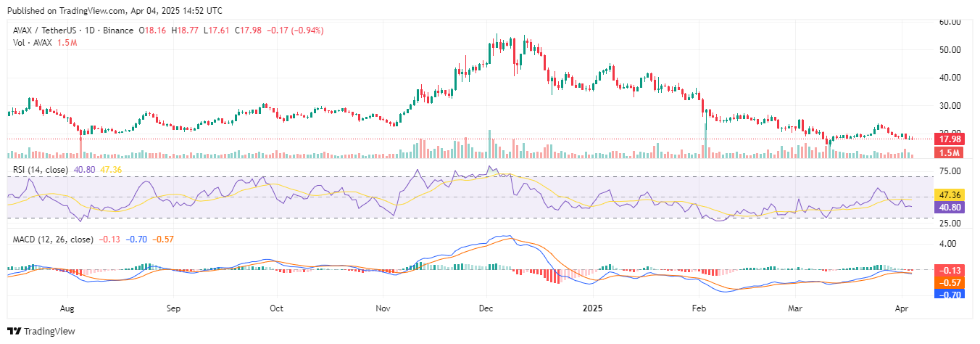Click the TradingView logo icon at bottom left

tap(14, 331)
